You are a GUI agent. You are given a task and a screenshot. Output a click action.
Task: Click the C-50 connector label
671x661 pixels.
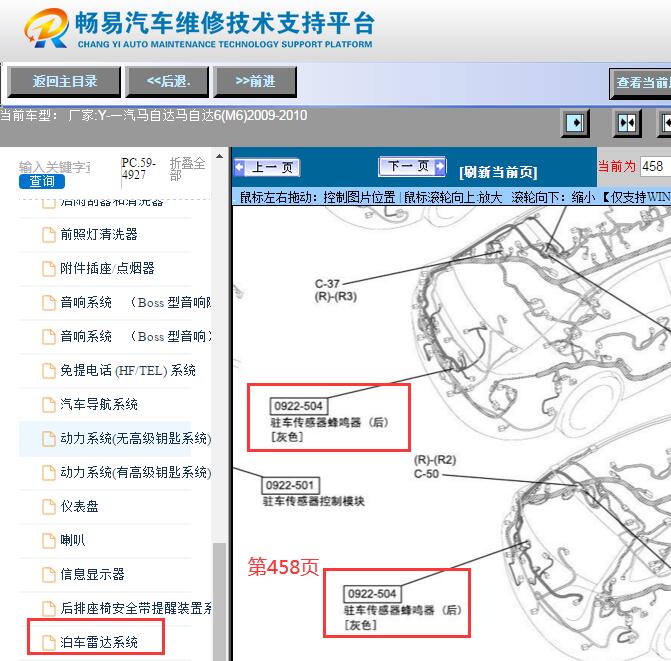pos(427,474)
